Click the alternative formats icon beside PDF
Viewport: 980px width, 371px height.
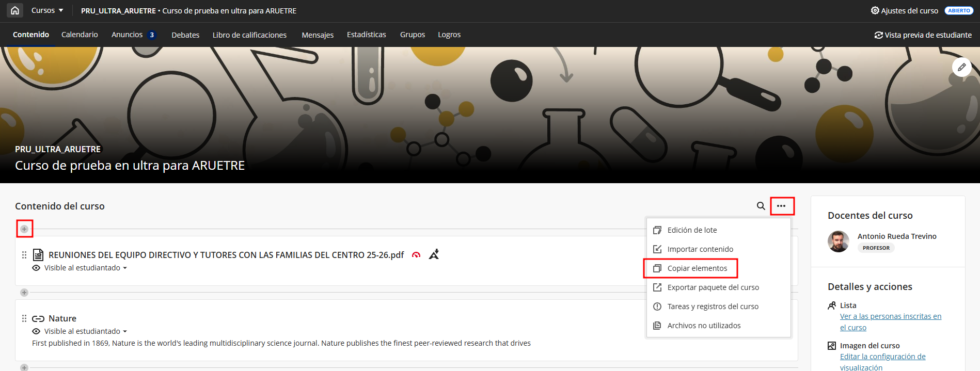[x=434, y=254]
